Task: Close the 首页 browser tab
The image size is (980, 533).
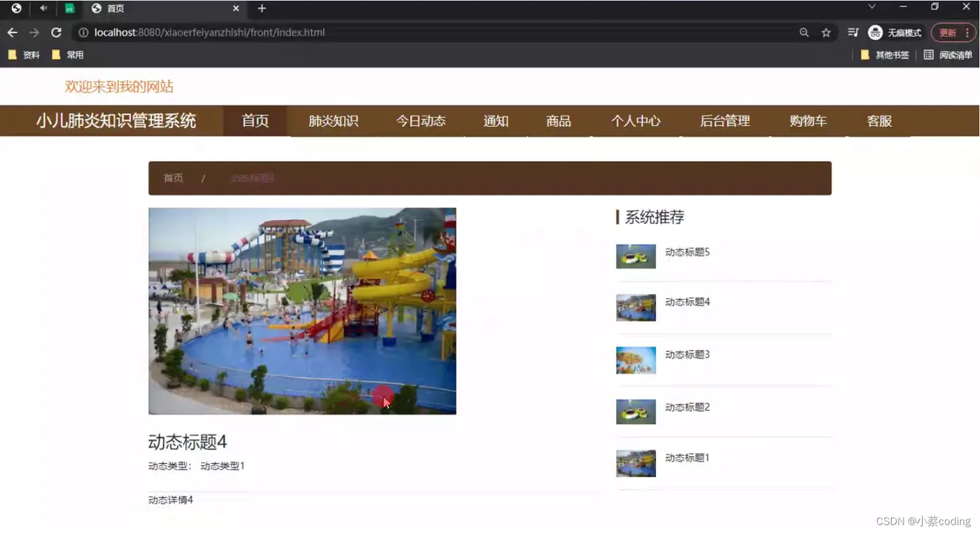Action: pyautogui.click(x=236, y=8)
